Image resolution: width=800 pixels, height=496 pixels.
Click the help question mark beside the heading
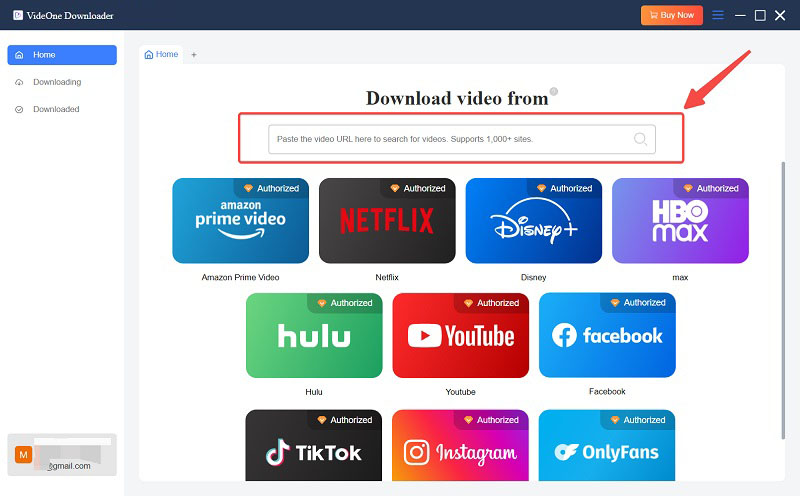(x=554, y=92)
